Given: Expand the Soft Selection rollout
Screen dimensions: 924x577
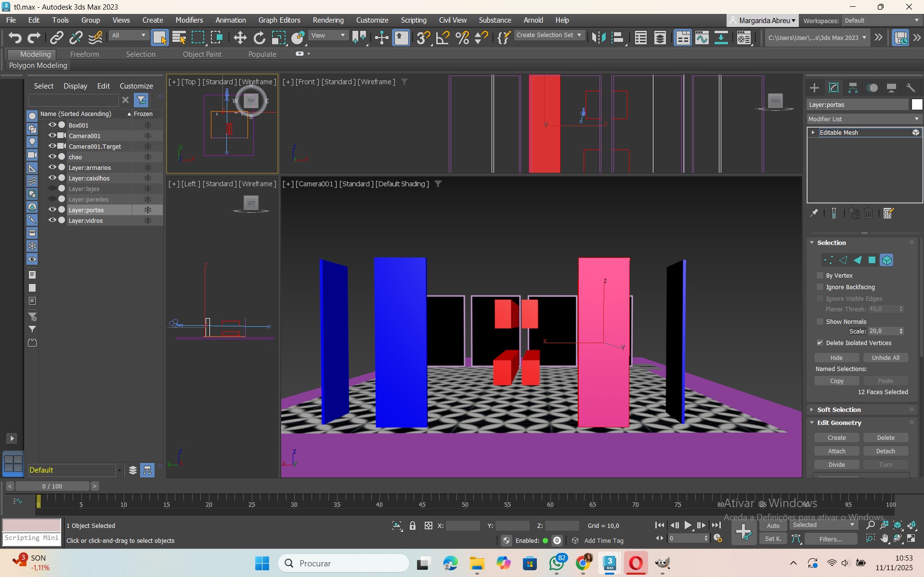Looking at the screenshot, I should [x=839, y=410].
